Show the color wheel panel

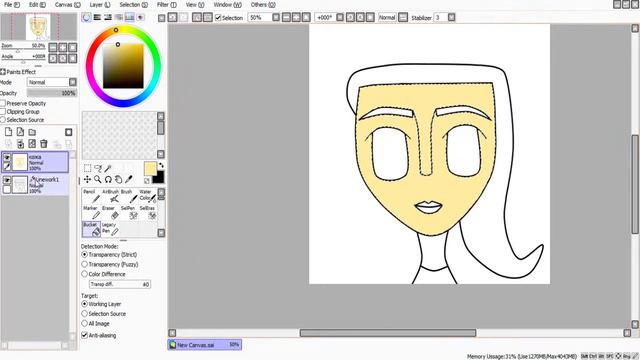pyautogui.click(x=87, y=17)
